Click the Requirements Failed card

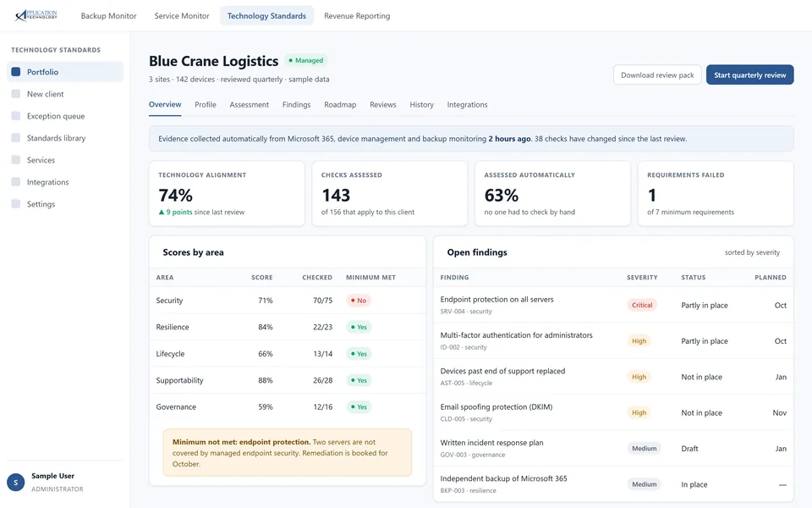pos(716,194)
